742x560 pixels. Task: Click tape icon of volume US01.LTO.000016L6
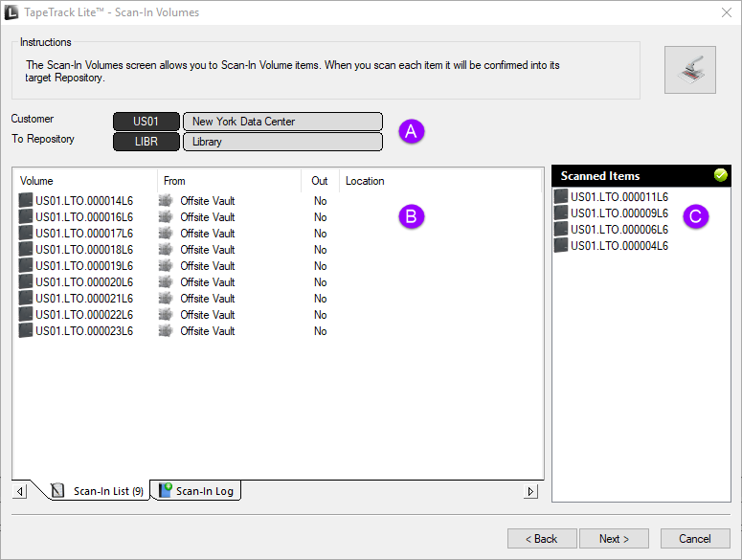point(26,216)
